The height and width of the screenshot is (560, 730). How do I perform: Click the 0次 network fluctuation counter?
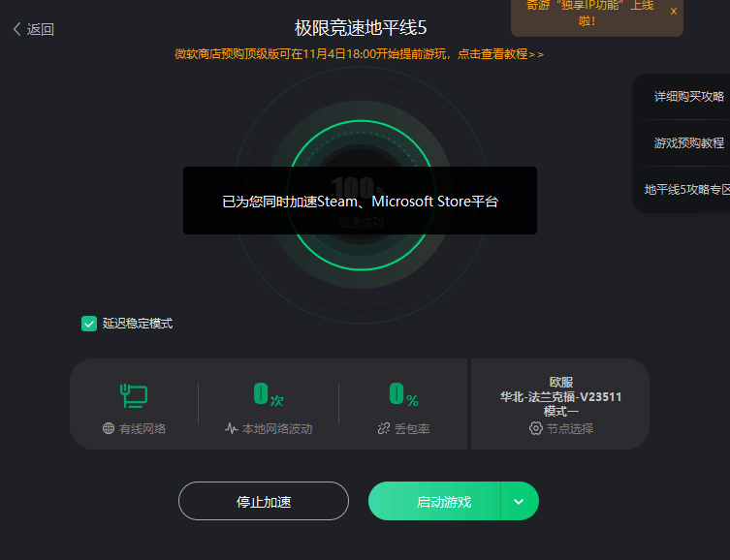(x=269, y=394)
